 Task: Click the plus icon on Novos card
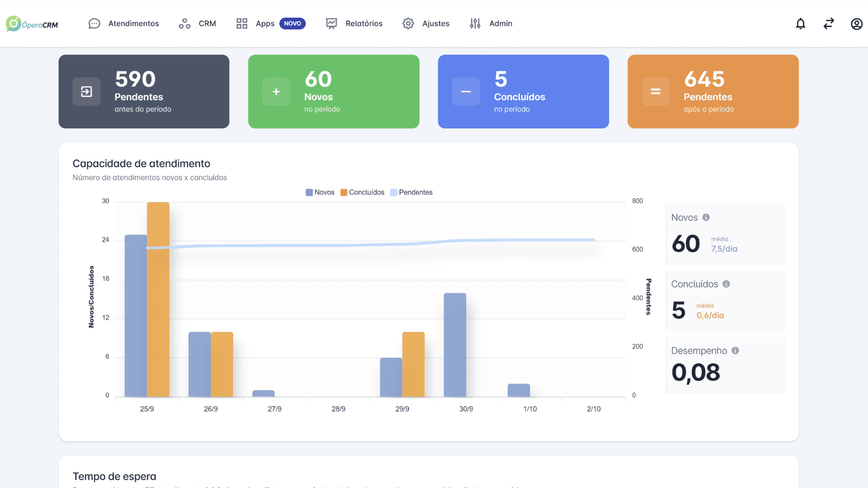(276, 92)
